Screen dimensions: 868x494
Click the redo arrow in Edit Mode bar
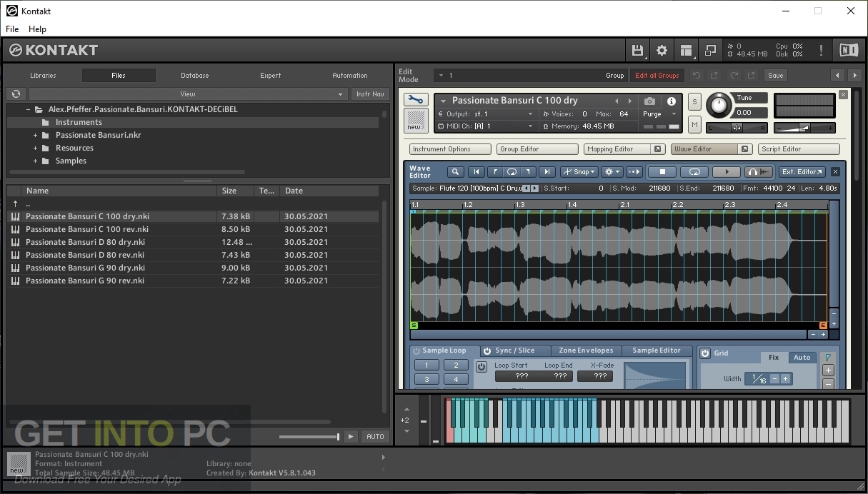pos(734,75)
